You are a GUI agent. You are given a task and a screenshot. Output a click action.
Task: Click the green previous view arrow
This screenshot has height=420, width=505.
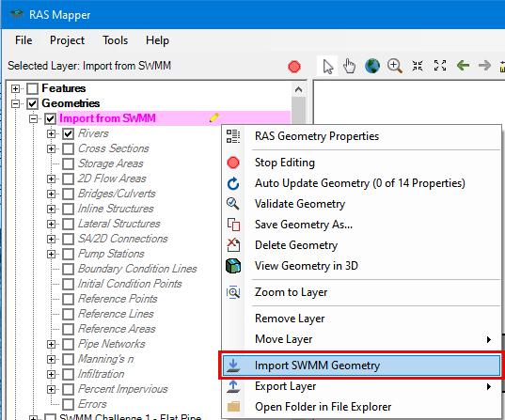click(463, 66)
